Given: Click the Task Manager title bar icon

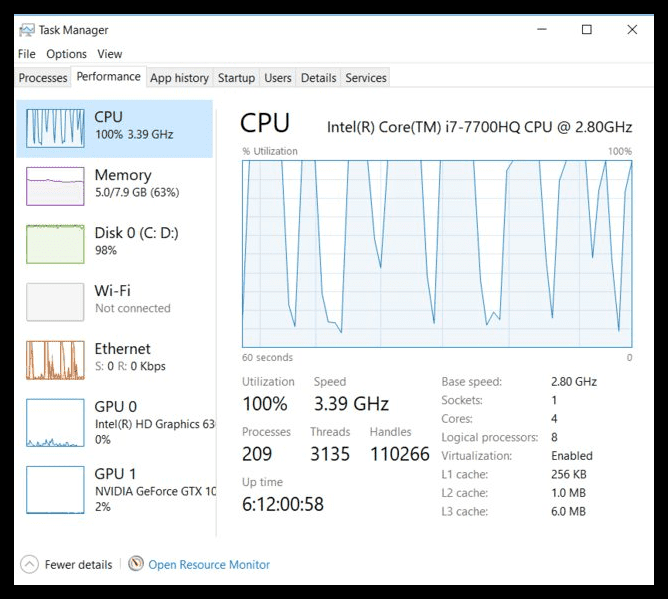Looking at the screenshot, I should point(27,30).
